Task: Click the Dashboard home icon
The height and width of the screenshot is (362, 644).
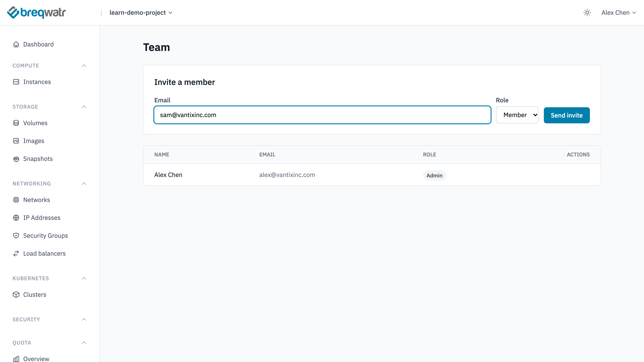Action: coord(16,44)
